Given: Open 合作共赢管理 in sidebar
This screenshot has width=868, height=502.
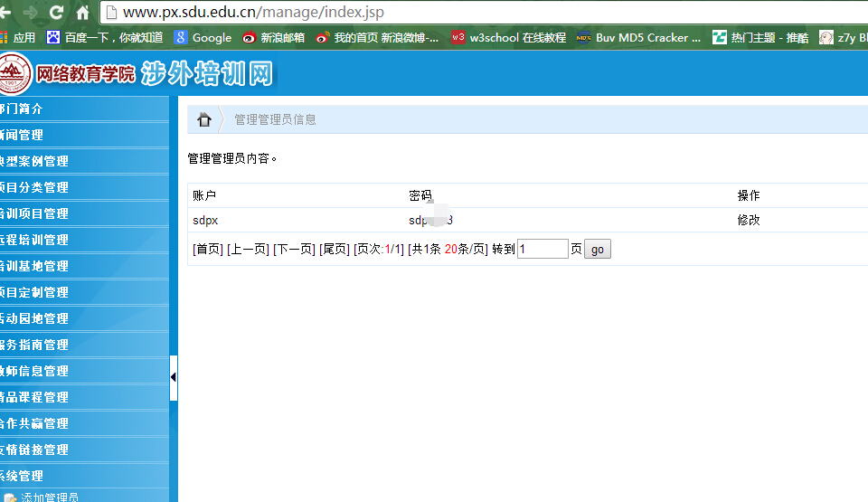Looking at the screenshot, I should (x=84, y=423).
